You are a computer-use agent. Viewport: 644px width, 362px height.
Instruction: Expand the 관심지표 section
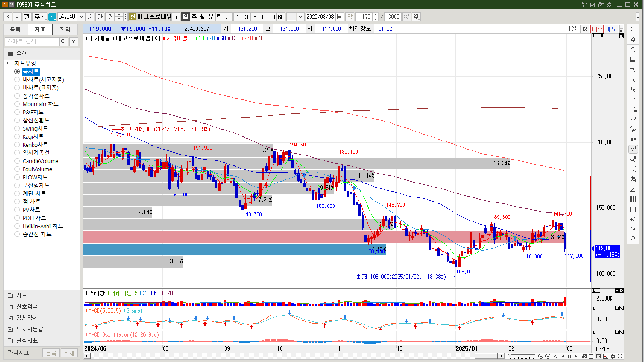tap(10, 340)
